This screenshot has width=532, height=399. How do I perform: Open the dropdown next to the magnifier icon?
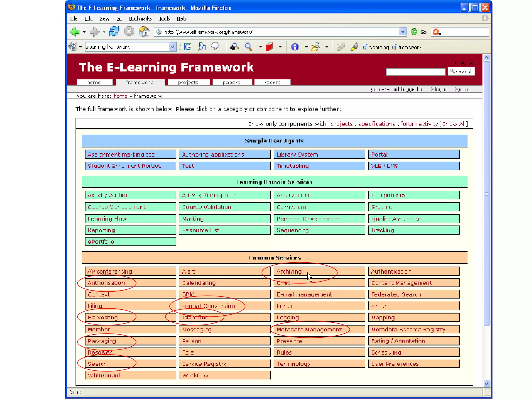tap(260, 47)
